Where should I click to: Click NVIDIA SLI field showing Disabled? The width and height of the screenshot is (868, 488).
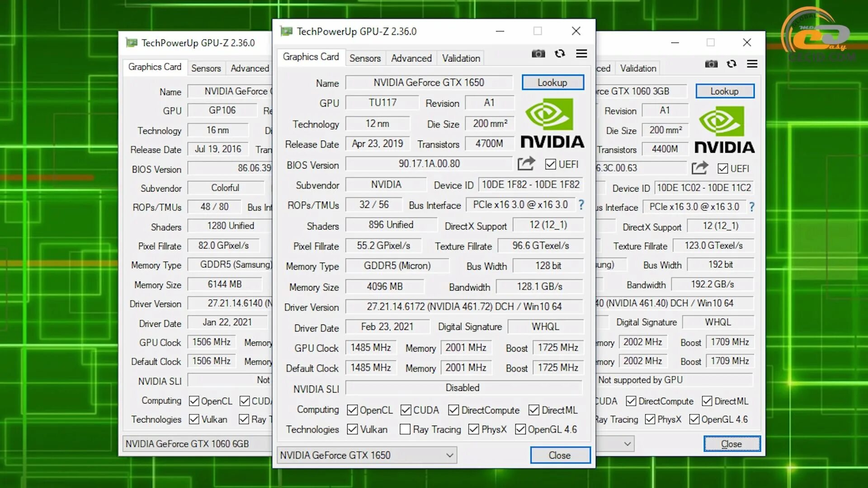click(x=464, y=388)
